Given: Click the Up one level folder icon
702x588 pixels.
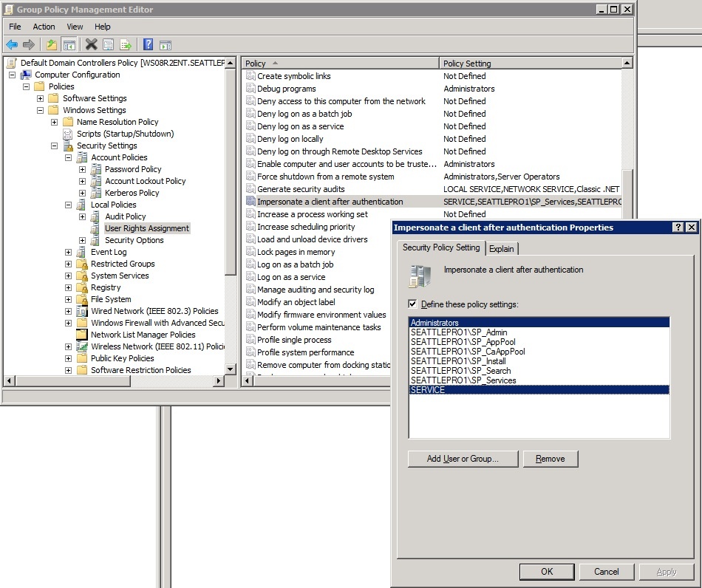Looking at the screenshot, I should pos(51,45).
